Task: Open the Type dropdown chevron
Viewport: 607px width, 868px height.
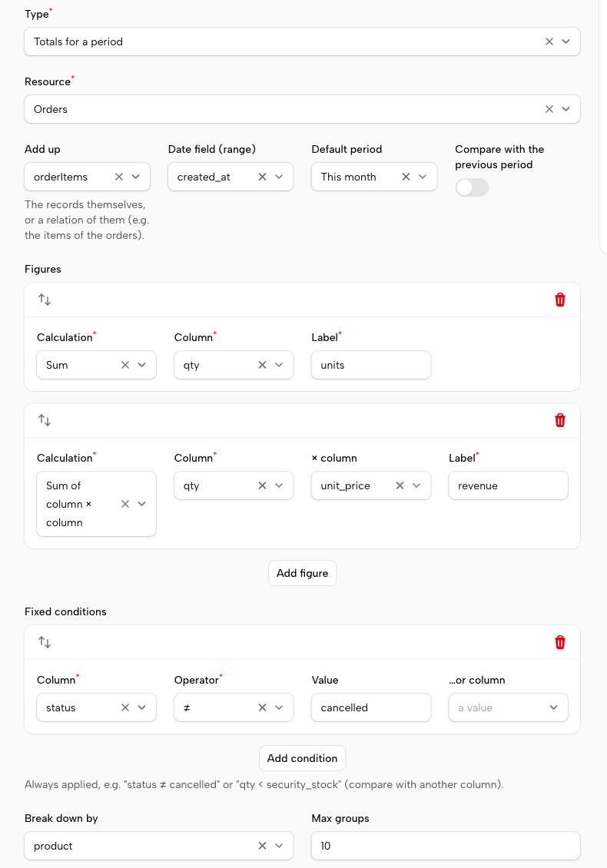Action: tap(566, 41)
